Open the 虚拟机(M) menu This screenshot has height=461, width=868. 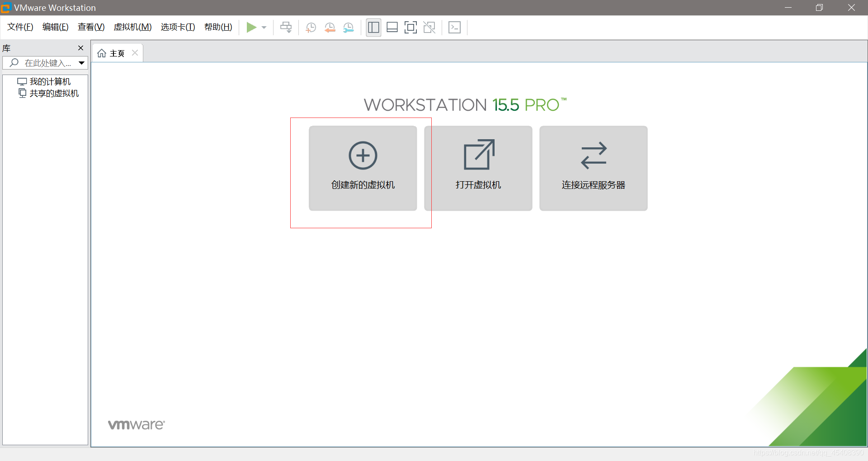pos(132,27)
